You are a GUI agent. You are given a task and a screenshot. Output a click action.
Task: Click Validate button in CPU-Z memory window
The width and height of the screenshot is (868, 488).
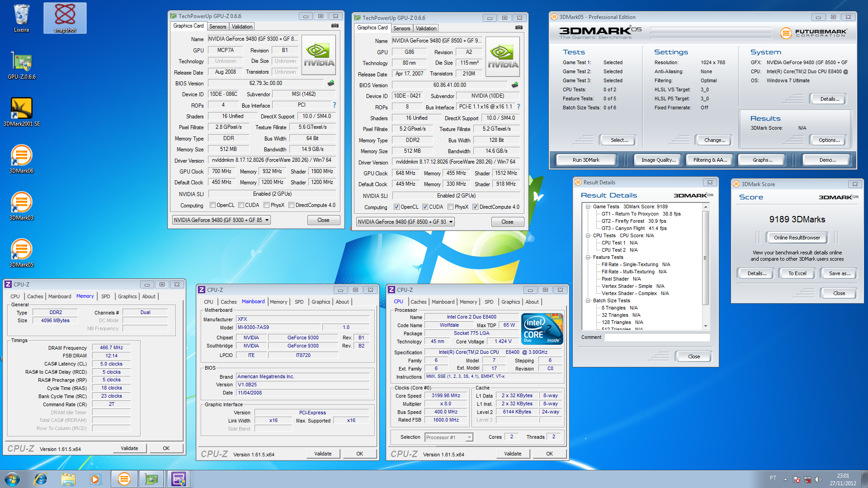[129, 448]
